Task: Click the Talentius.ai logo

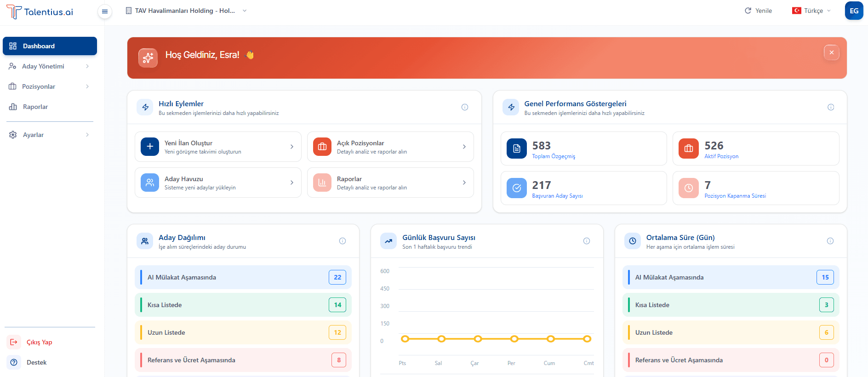Action: [x=40, y=12]
